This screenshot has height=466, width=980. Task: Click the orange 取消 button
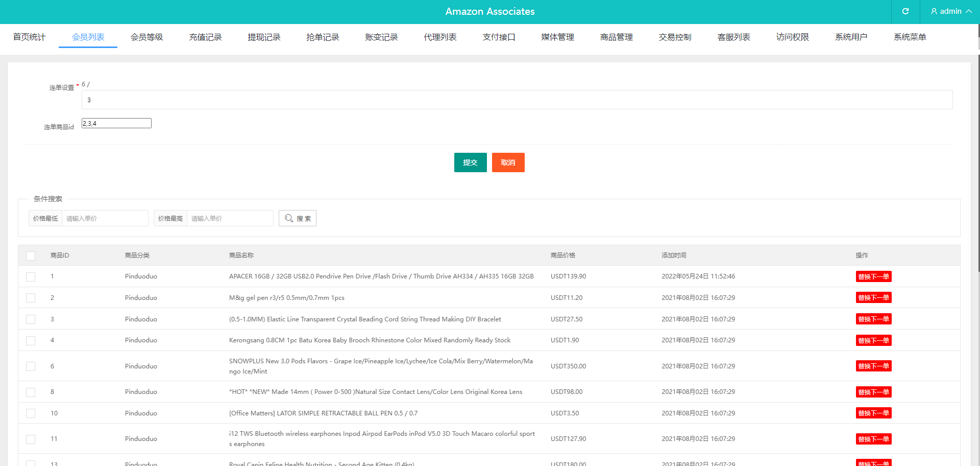coord(508,162)
